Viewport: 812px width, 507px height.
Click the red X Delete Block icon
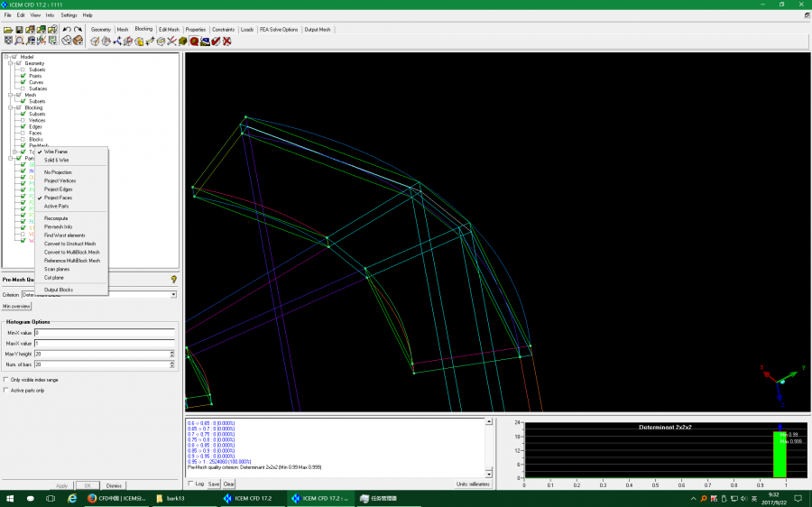pyautogui.click(x=226, y=41)
